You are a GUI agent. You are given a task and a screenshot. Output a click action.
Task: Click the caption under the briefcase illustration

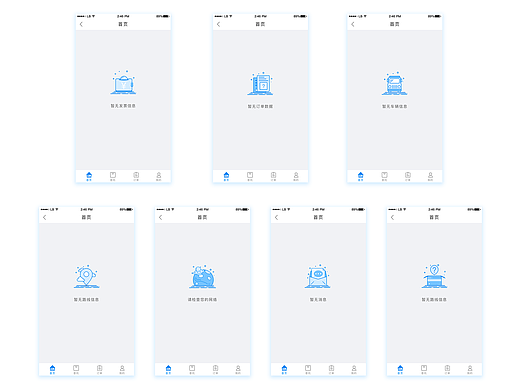tap(123, 106)
